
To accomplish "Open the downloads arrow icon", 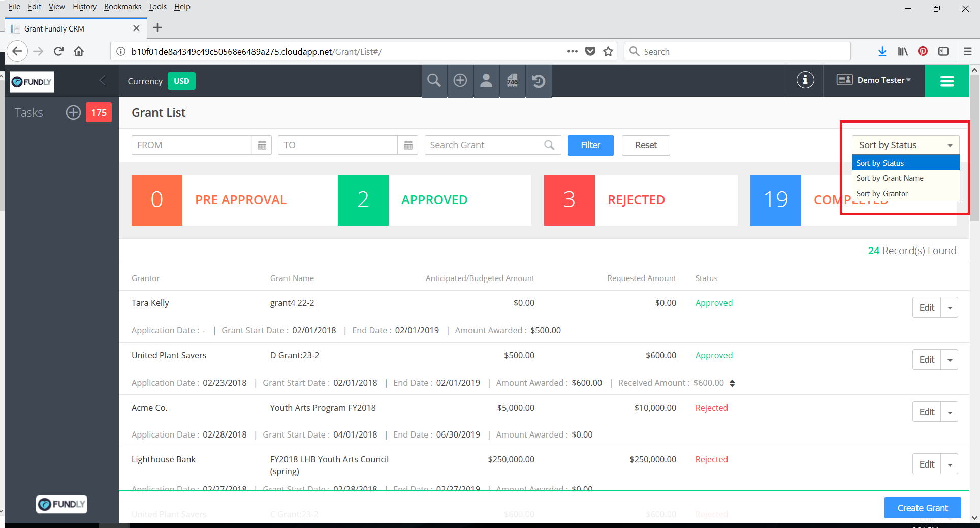I will (x=882, y=51).
